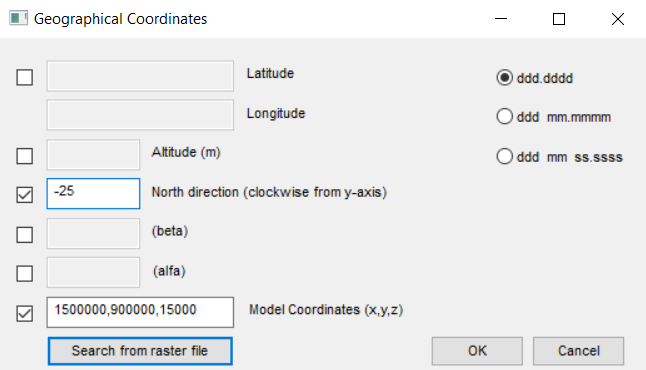Open Search from raster file
Viewport: 646px width, 370px height.
coord(140,351)
